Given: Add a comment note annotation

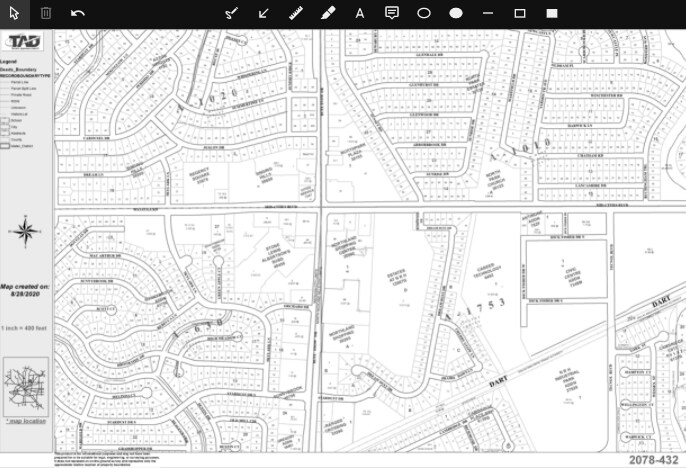Looking at the screenshot, I should 392,13.
